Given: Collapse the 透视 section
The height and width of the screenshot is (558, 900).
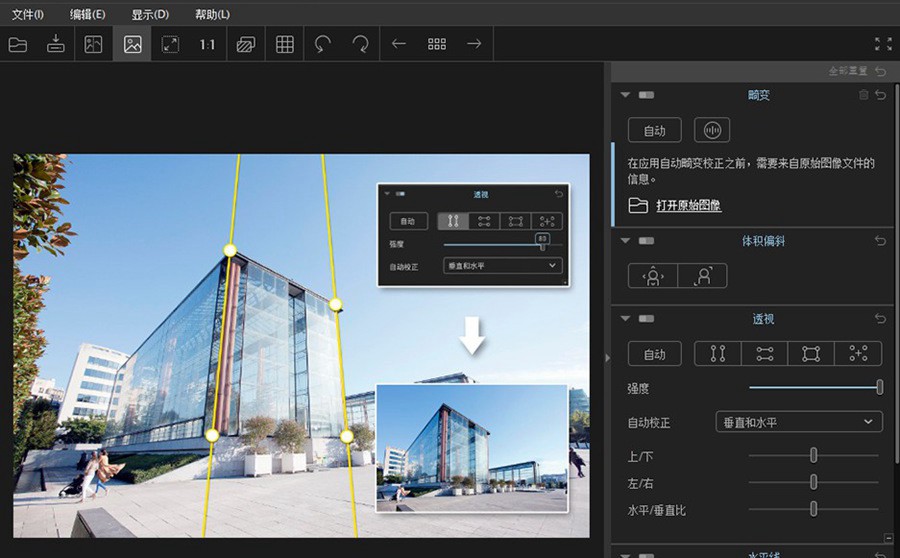Looking at the screenshot, I should point(625,318).
